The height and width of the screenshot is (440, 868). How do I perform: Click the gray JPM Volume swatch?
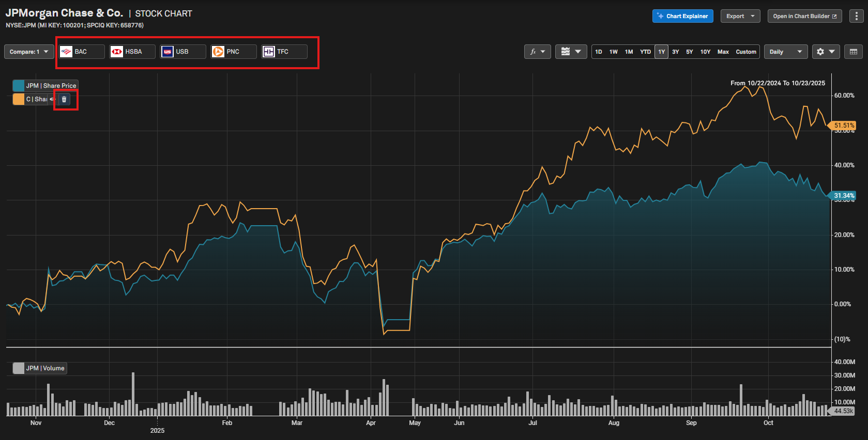tap(19, 368)
